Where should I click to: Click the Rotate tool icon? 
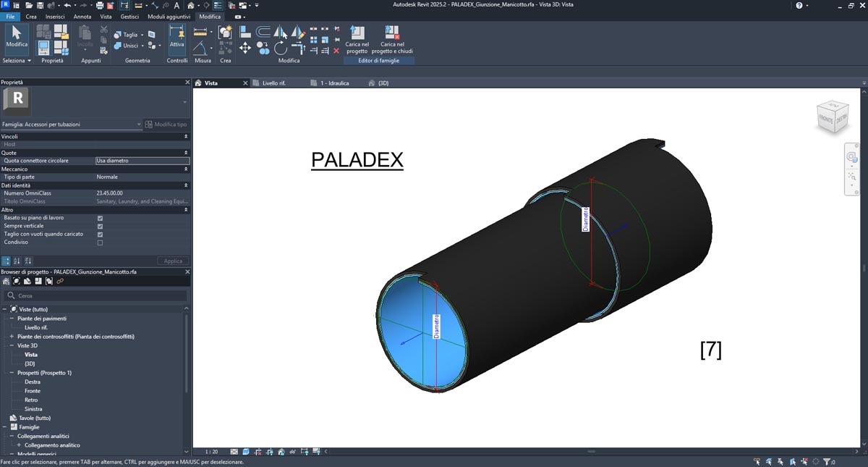click(x=281, y=49)
